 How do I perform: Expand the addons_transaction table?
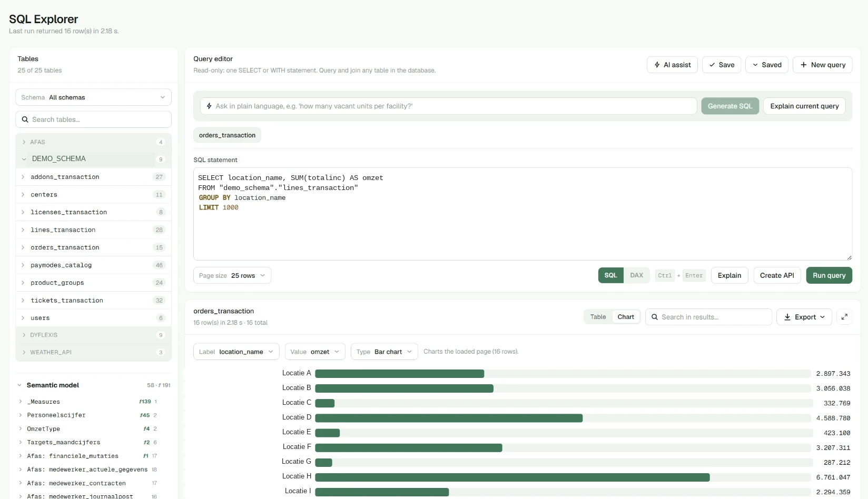click(93, 177)
